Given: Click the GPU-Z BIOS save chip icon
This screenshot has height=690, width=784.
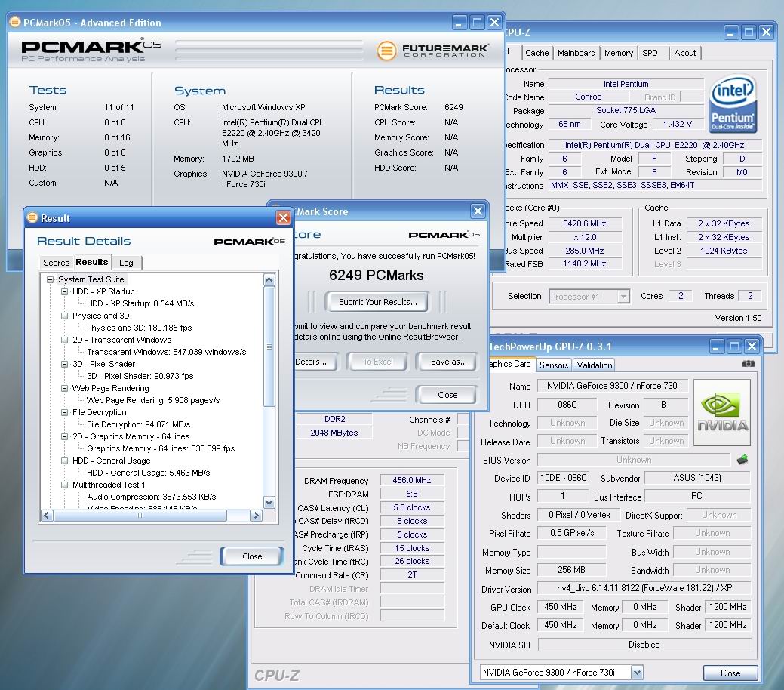Looking at the screenshot, I should point(742,459).
